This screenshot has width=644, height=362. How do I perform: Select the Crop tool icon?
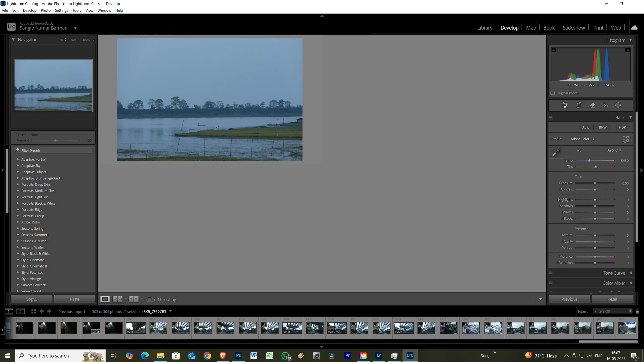(579, 105)
